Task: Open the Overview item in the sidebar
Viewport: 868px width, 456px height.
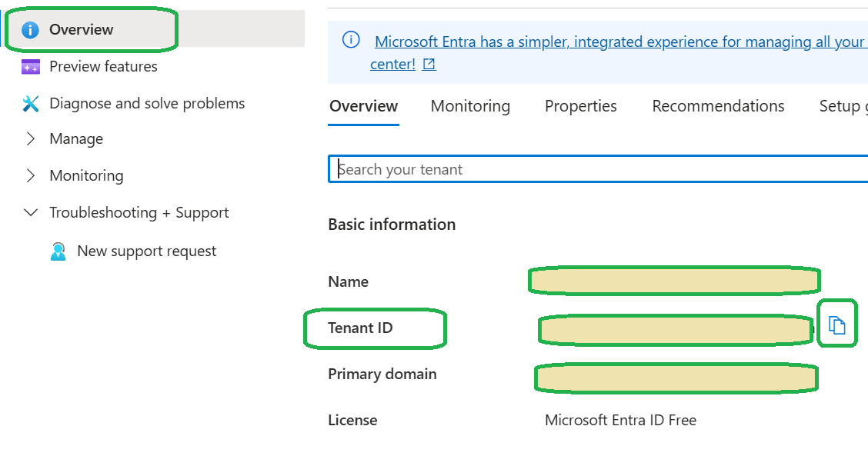Action: pyautogui.click(x=153, y=28)
